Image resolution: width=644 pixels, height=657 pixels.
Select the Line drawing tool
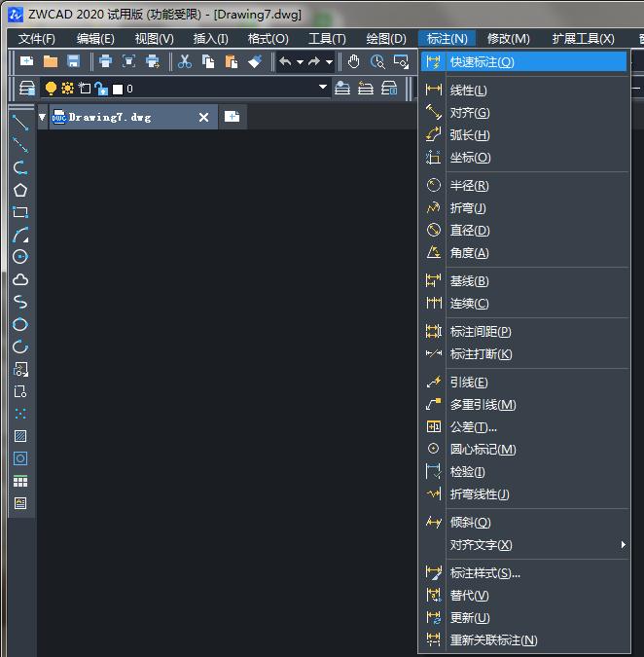click(19, 123)
